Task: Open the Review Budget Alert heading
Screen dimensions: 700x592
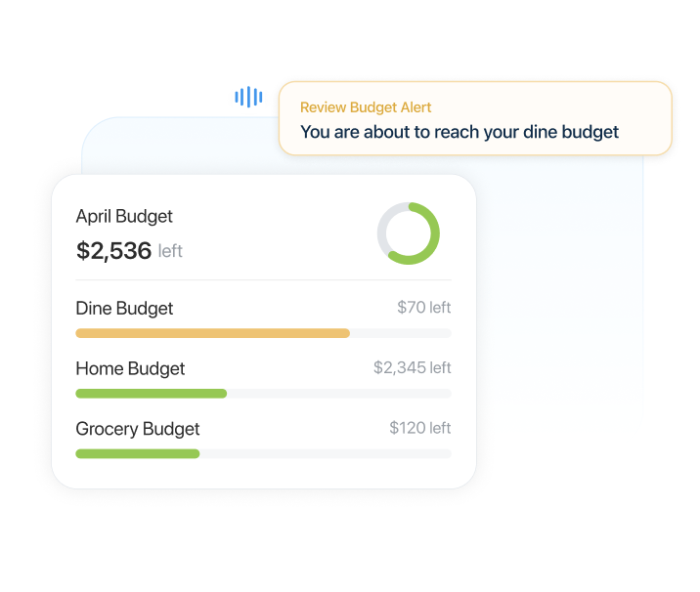Action: click(366, 107)
